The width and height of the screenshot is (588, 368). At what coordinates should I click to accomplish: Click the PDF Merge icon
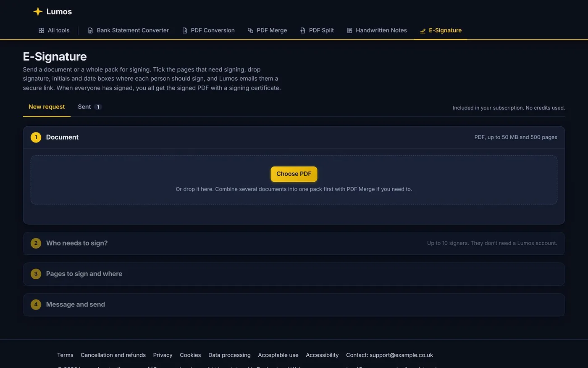pos(250,30)
